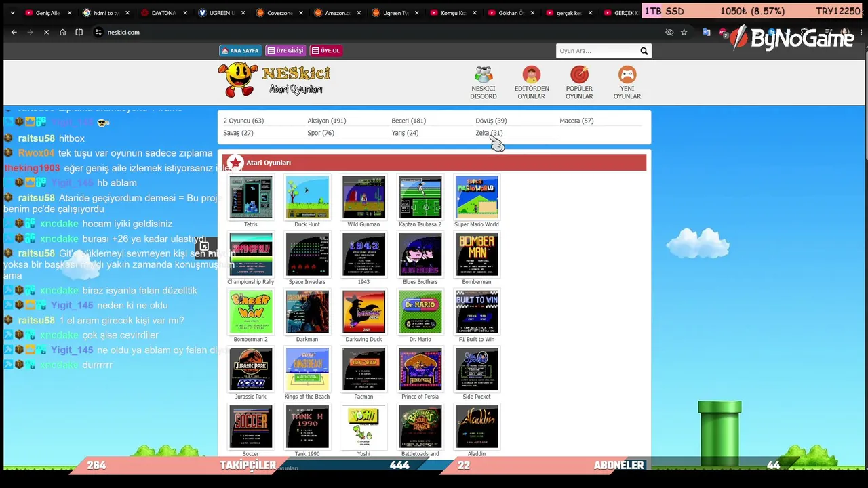Click the NESkici Atari Oyunları logo
The height and width of the screenshot is (488, 868).
click(274, 80)
